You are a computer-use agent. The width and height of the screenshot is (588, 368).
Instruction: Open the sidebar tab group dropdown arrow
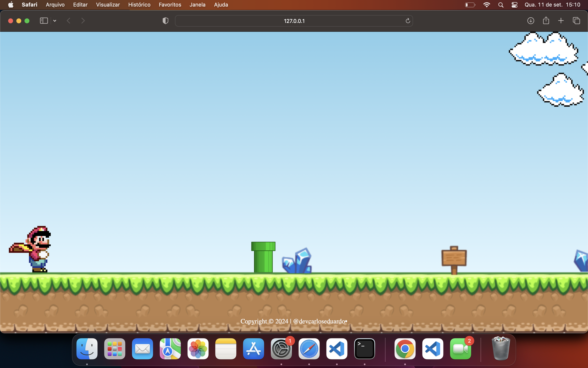(55, 21)
